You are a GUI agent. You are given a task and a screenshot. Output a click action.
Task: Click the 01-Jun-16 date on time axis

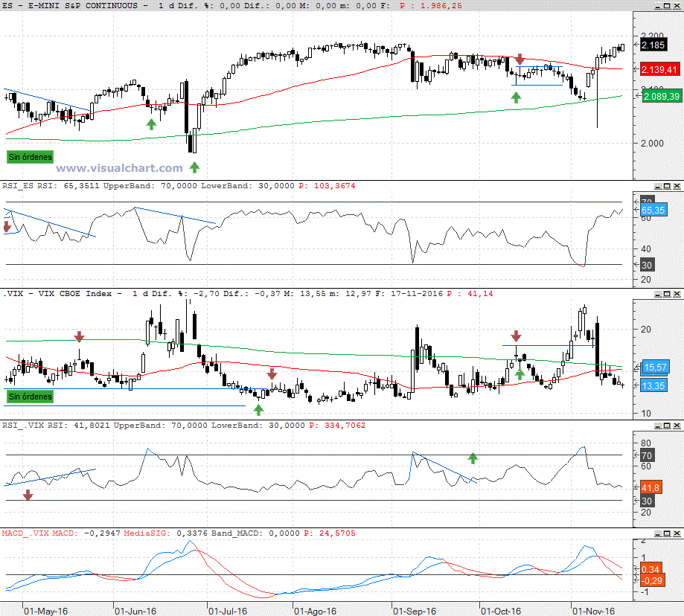(x=135, y=612)
